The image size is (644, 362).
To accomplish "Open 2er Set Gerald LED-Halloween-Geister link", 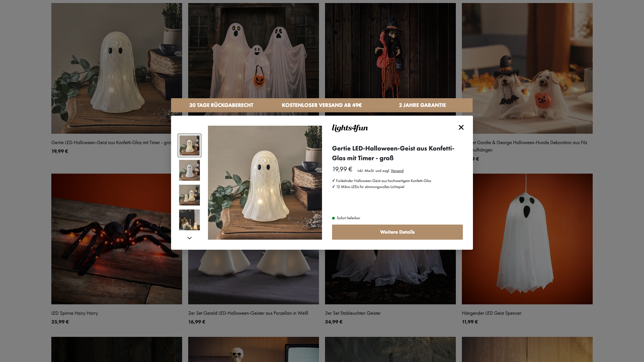I will click(248, 313).
